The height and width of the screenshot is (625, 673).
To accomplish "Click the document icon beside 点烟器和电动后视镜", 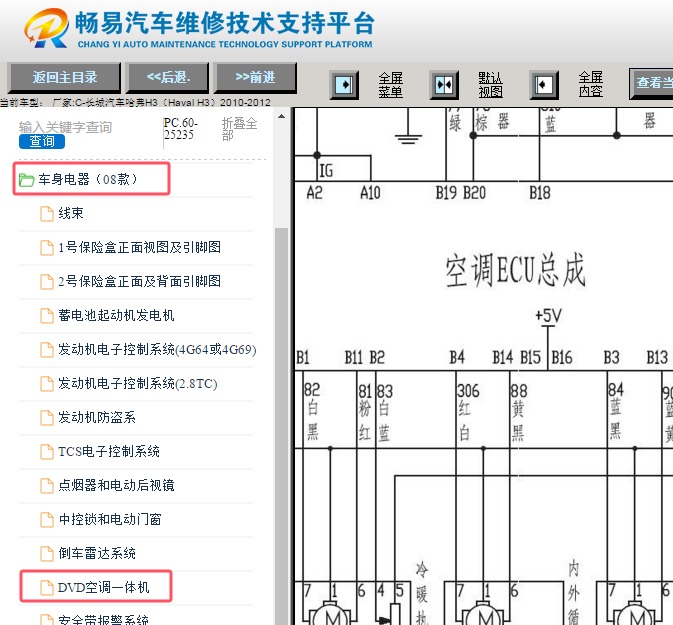I will click(47, 485).
